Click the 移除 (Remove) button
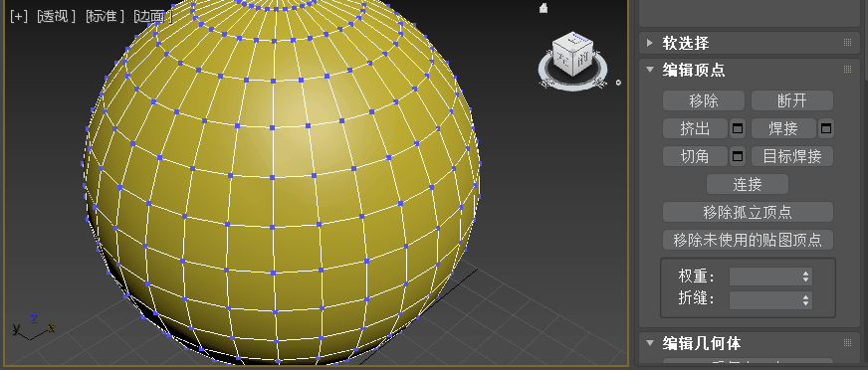Image resolution: width=868 pixels, height=370 pixels. [x=704, y=100]
